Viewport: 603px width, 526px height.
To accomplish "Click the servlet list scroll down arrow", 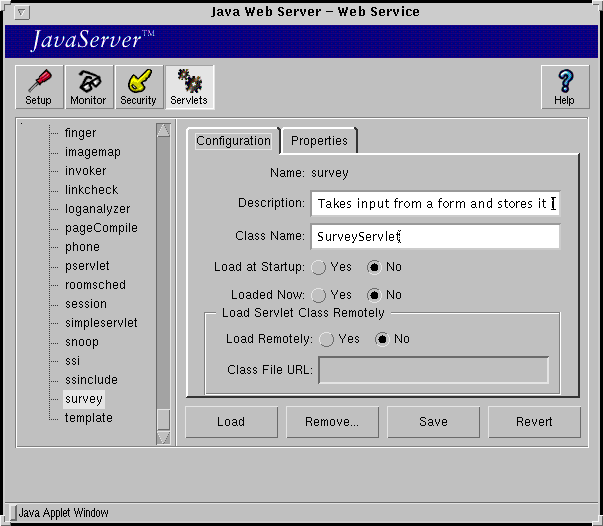I will (x=163, y=438).
